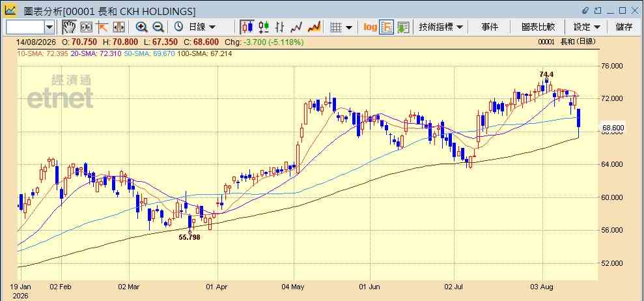Zoom out with the minus magnifier
The height and width of the screenshot is (301, 644).
[158, 27]
